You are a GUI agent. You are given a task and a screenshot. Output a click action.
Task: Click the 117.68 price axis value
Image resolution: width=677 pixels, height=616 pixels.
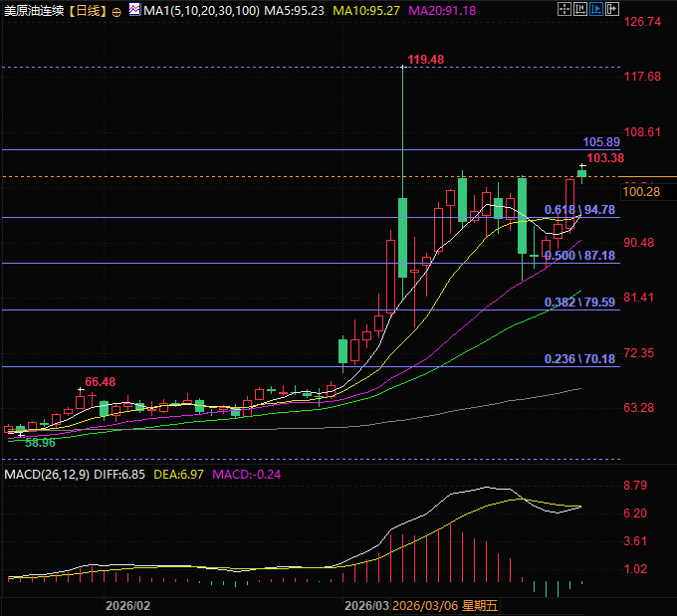(x=642, y=77)
